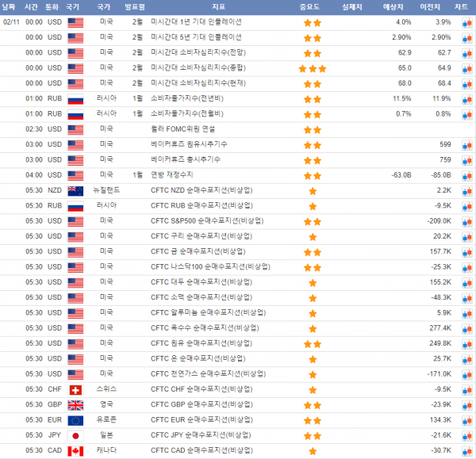Viewport: 476px width, 459px height.
Task: Click chart icon in CFTC 천연가스 row
Action: pos(467,374)
